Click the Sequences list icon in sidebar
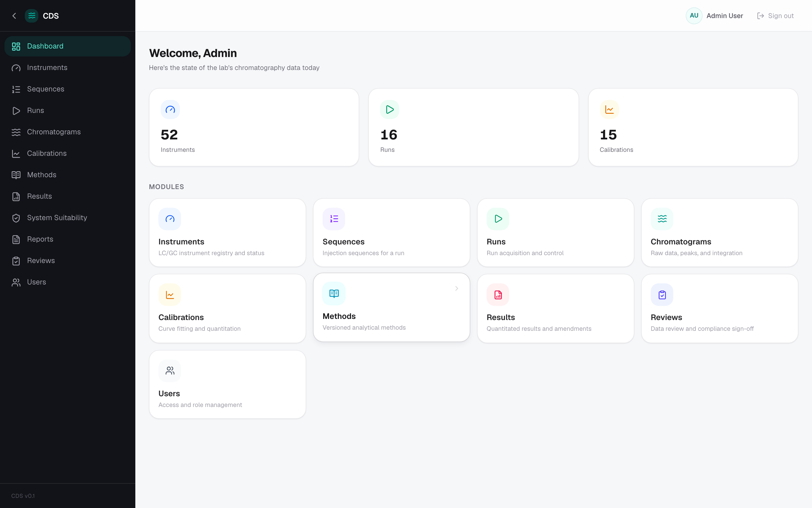812x508 pixels. pyautogui.click(x=16, y=89)
